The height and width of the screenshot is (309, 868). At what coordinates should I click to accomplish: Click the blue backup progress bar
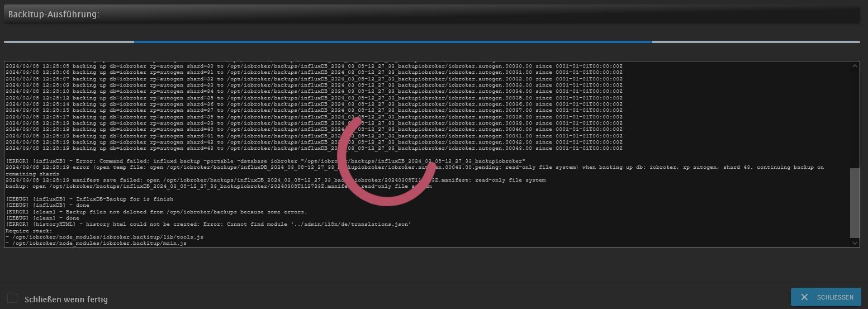pyautogui.click(x=393, y=41)
